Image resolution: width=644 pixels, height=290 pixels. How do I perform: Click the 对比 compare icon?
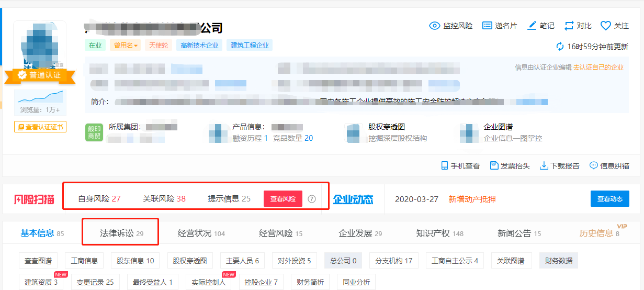click(x=569, y=26)
